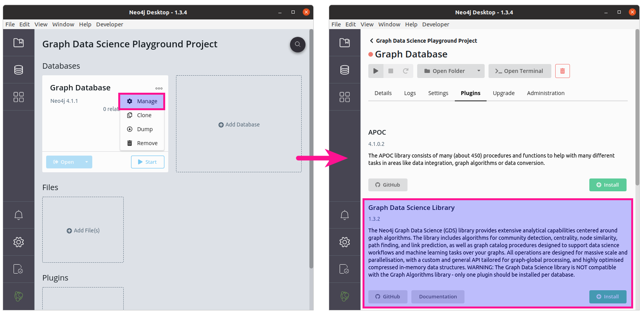Click activation key document icon in right window sidebar
The image size is (644, 317).
point(345,269)
